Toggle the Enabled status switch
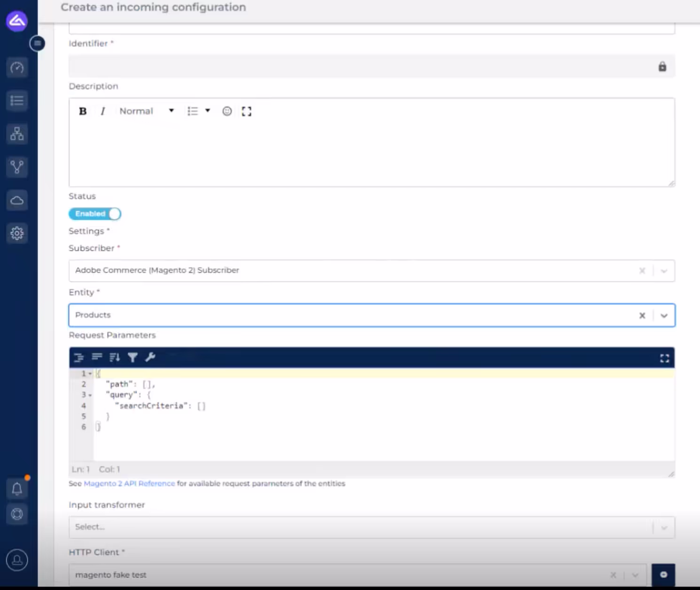Screen dimensions: 700x590 click(x=95, y=214)
